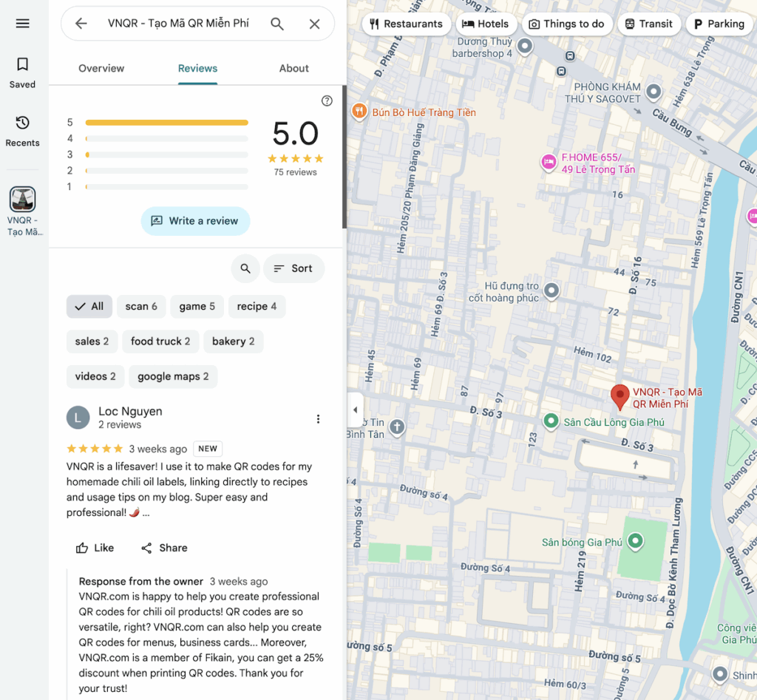Click the red VNQR location pin
Image resolution: width=757 pixels, height=700 pixels.
click(620, 396)
